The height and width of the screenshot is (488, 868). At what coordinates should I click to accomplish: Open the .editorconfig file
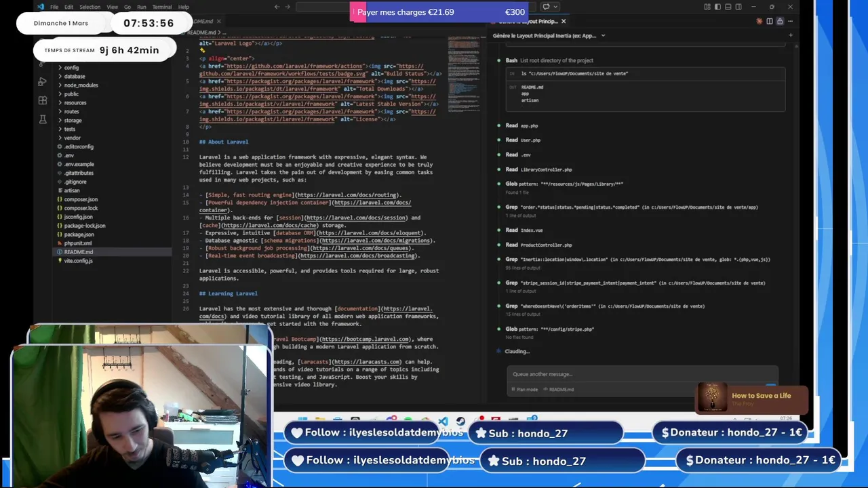(79, 147)
